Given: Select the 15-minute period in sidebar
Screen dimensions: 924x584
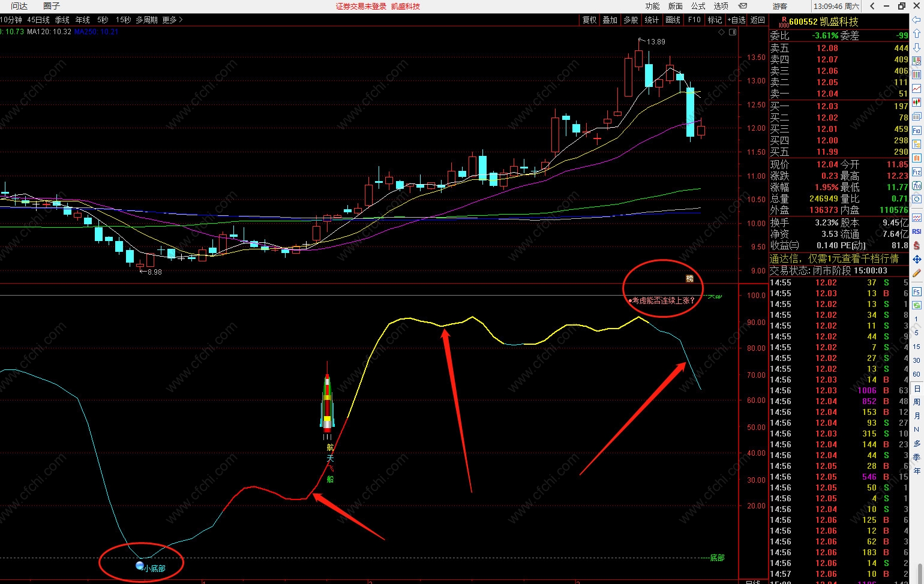Looking at the screenshot, I should coord(916,347).
